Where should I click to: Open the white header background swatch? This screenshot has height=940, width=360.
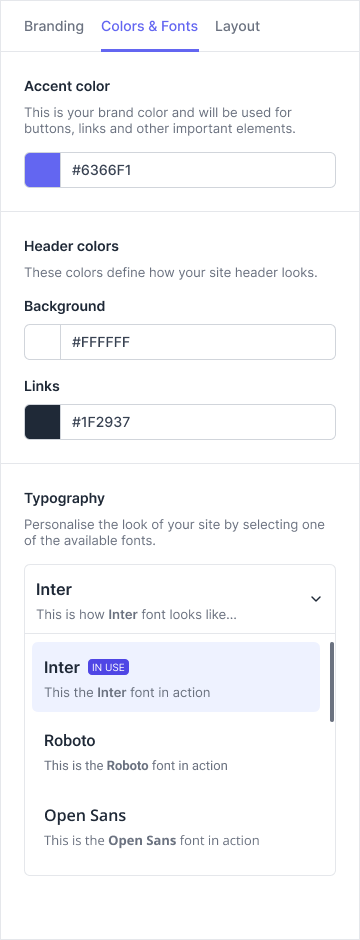[43, 342]
